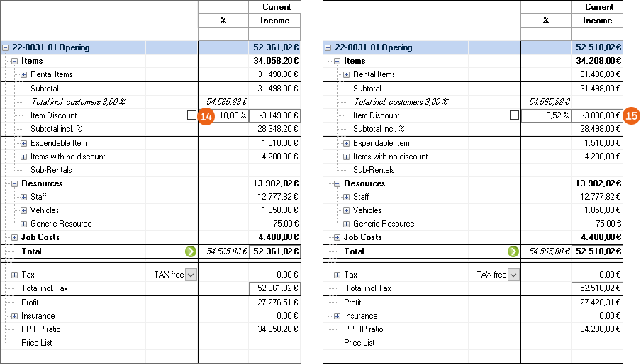
Task: Expand Insurance row in right panel
Action: [337, 316]
